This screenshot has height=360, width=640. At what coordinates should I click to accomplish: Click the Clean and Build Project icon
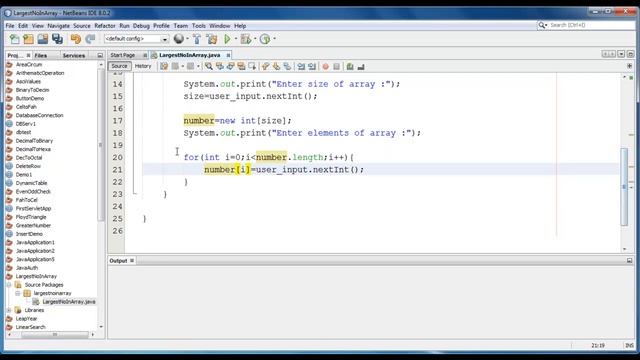click(212, 39)
